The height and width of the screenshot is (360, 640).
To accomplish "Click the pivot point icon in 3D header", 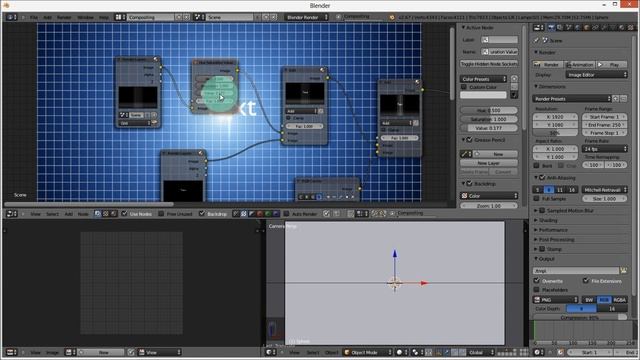I will (x=416, y=352).
